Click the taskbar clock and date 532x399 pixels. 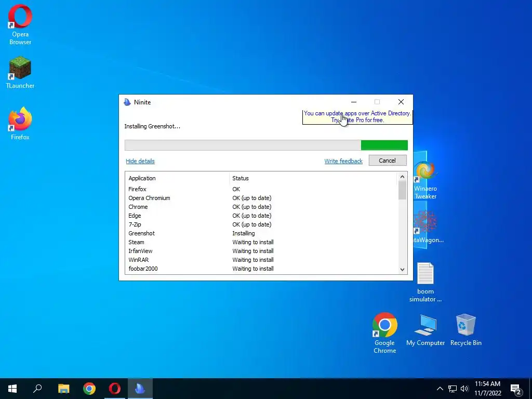(x=487, y=389)
